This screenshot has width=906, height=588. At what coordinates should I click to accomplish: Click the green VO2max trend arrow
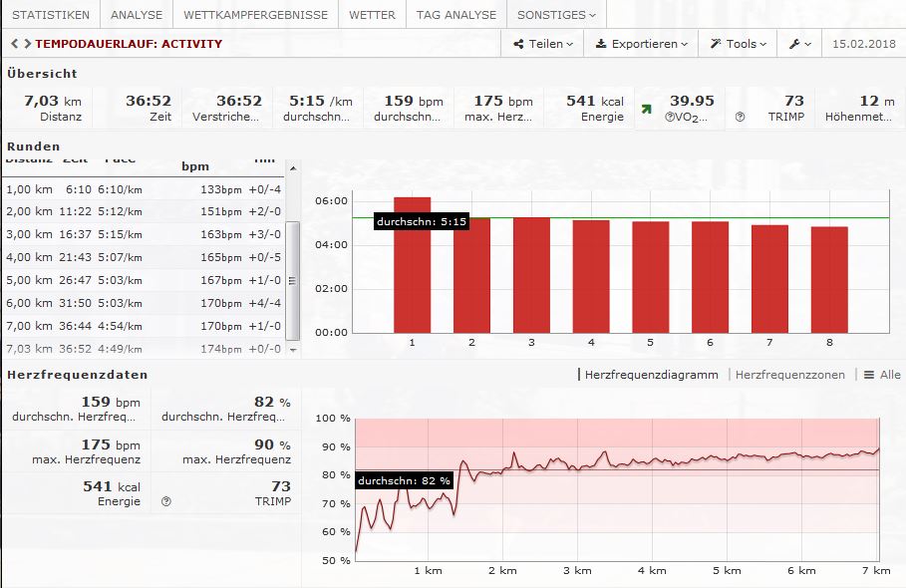tap(647, 110)
